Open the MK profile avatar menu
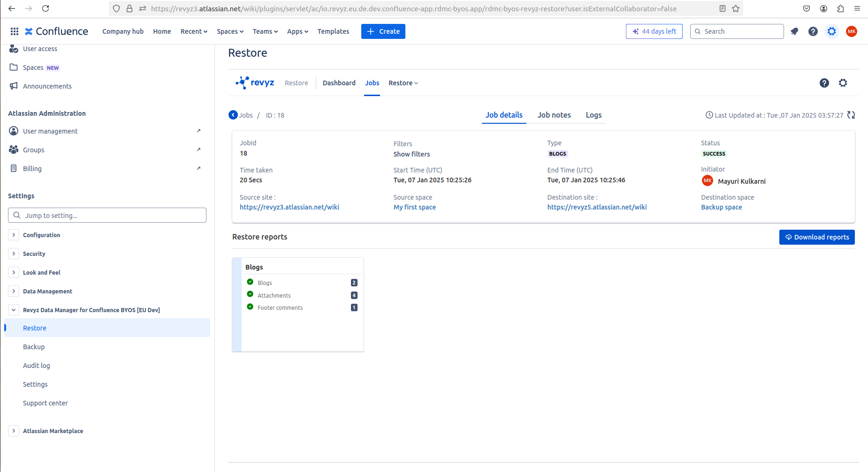Viewport: 868px width, 472px height. (852, 31)
